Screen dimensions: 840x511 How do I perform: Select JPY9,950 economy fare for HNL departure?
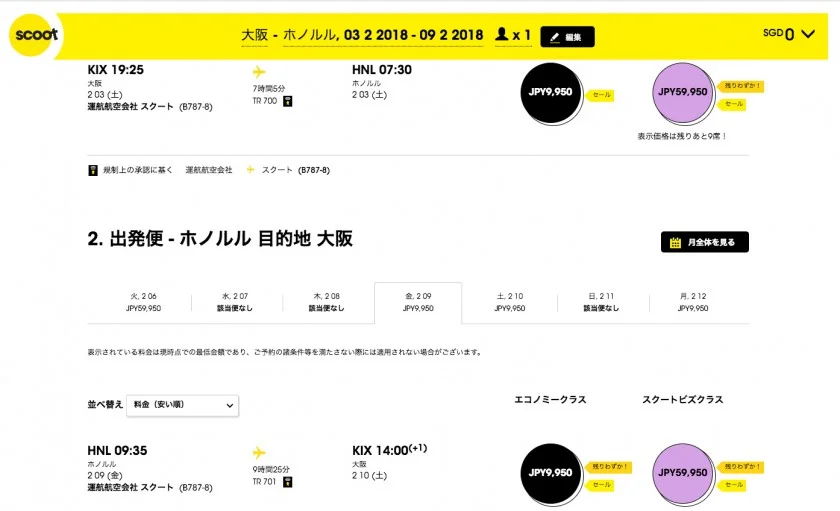(x=551, y=473)
